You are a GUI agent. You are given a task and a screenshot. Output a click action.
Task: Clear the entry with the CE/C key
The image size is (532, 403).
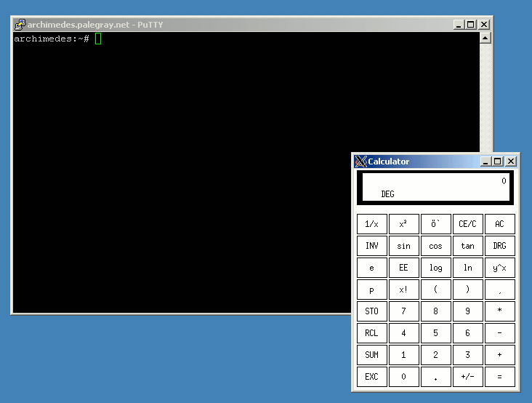467,224
